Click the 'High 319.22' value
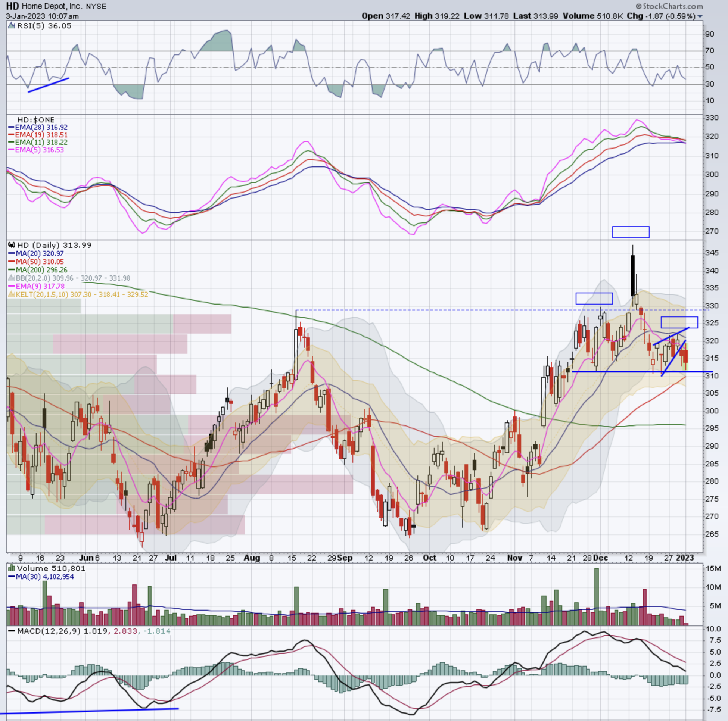728x721 pixels. [x=437, y=16]
